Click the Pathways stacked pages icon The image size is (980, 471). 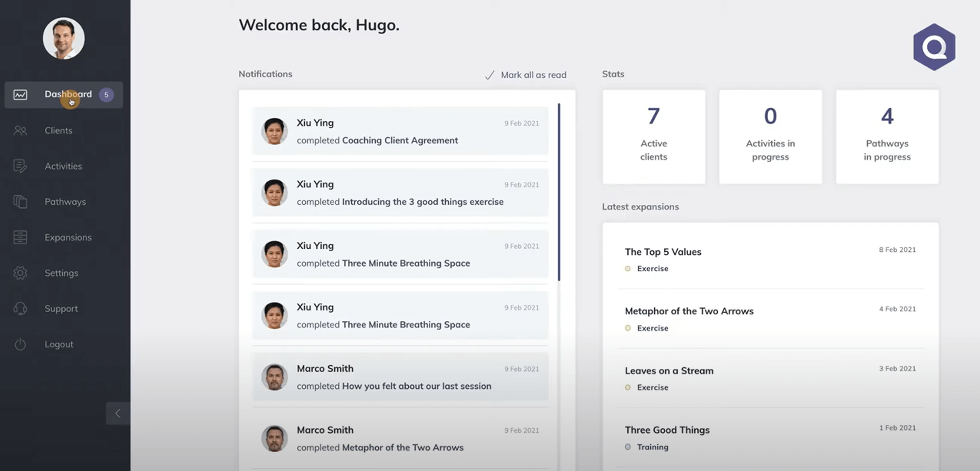20,202
